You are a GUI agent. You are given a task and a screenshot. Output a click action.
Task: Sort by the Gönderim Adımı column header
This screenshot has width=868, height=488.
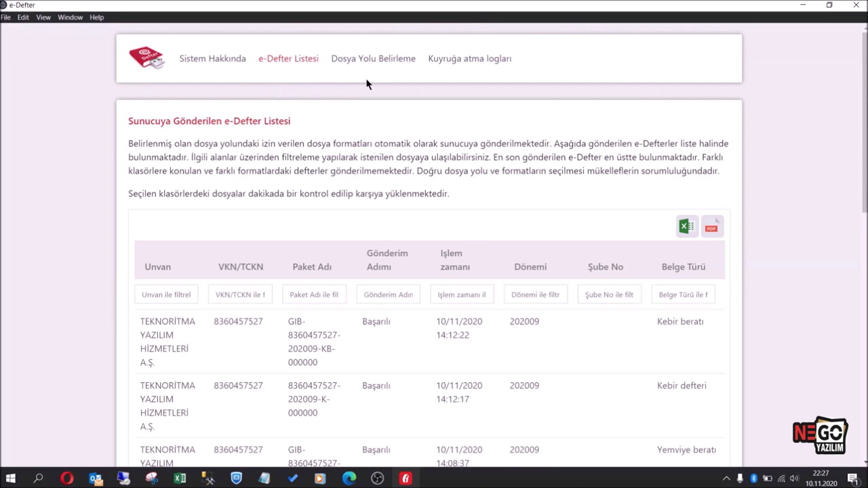point(387,260)
